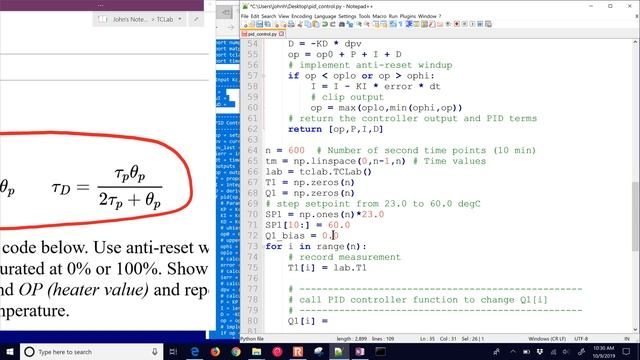Click the Windows (CR LF) status bar field
Screen dimensions: 640x360
pos(547,339)
